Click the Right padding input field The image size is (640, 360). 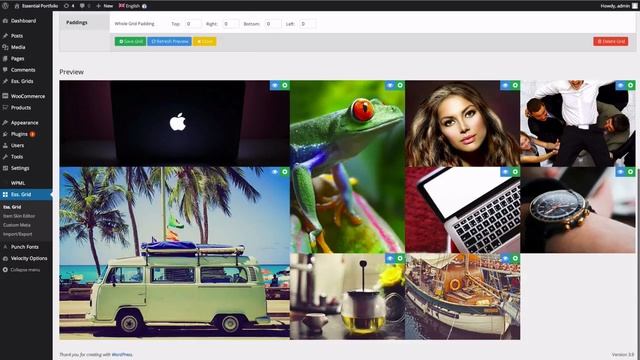(x=231, y=24)
